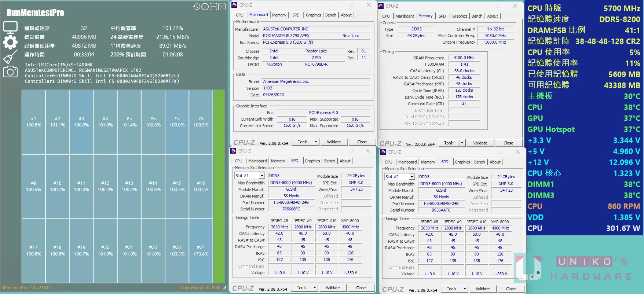Click Tools button in Slot #2 SPD window
644x294 pixels.
pos(451,289)
